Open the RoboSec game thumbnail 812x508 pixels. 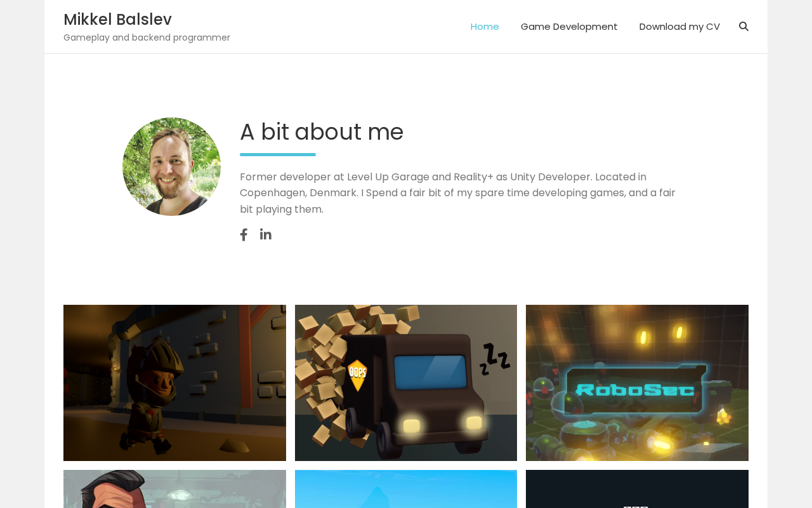[x=637, y=383]
